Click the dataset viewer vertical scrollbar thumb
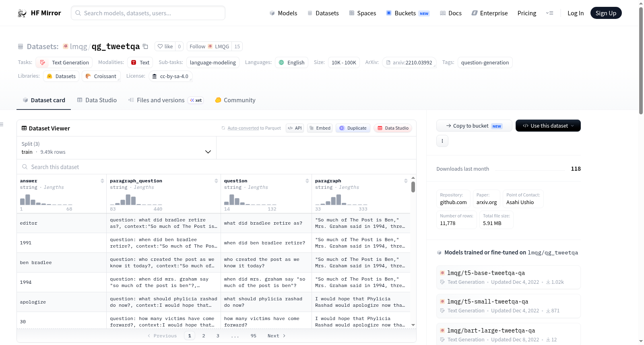Screen dimensions: 644x345 coord(413,187)
